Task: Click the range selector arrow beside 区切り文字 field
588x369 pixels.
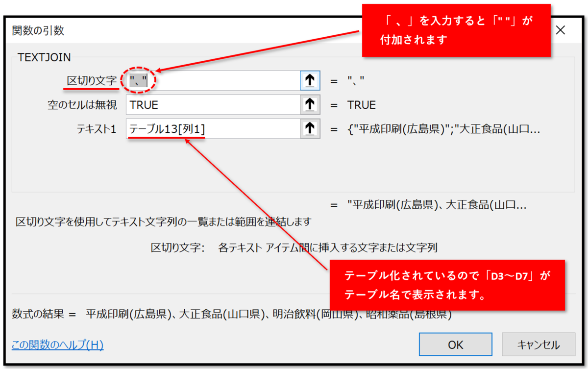Action: click(310, 80)
